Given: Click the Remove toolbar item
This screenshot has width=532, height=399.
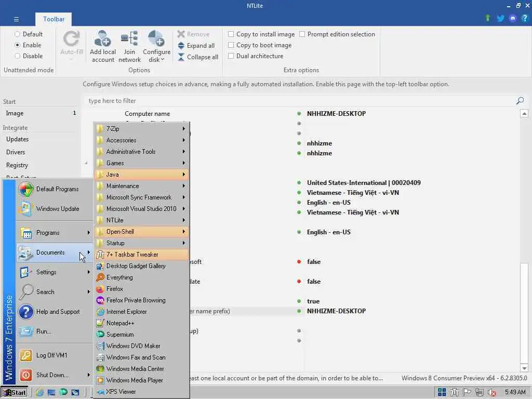Looking at the screenshot, I should click(193, 34).
